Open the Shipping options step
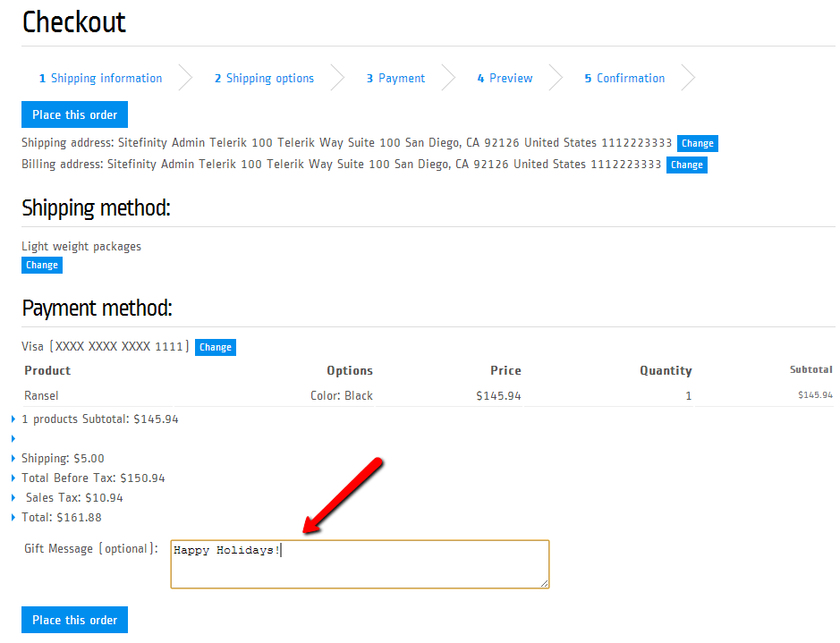This screenshot has height=643, width=840. (264, 79)
